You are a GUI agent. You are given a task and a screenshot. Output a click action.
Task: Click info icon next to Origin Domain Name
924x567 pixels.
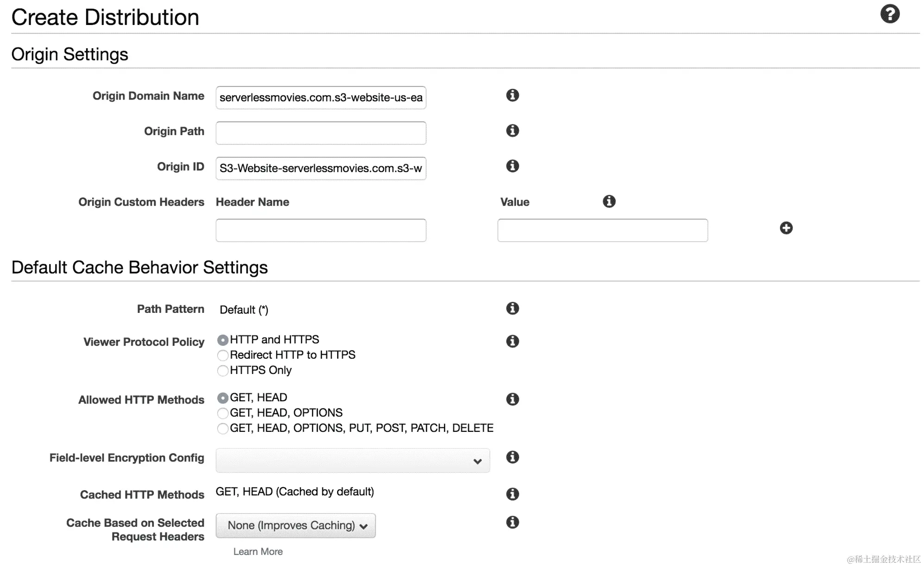coord(512,95)
